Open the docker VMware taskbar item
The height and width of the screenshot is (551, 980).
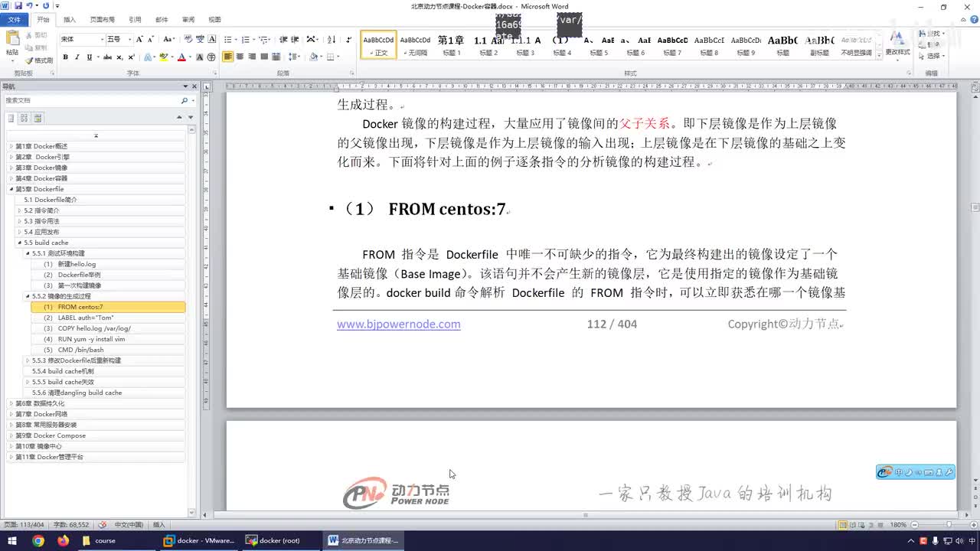(199, 540)
